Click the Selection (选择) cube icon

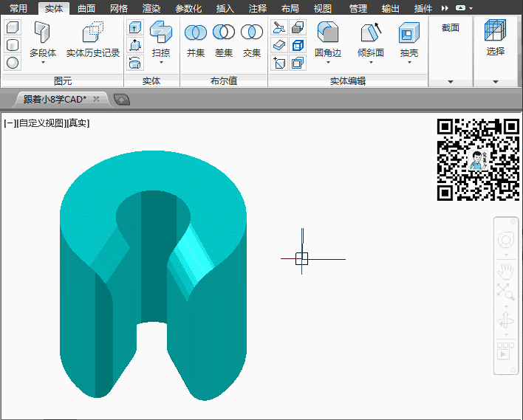[x=496, y=30]
